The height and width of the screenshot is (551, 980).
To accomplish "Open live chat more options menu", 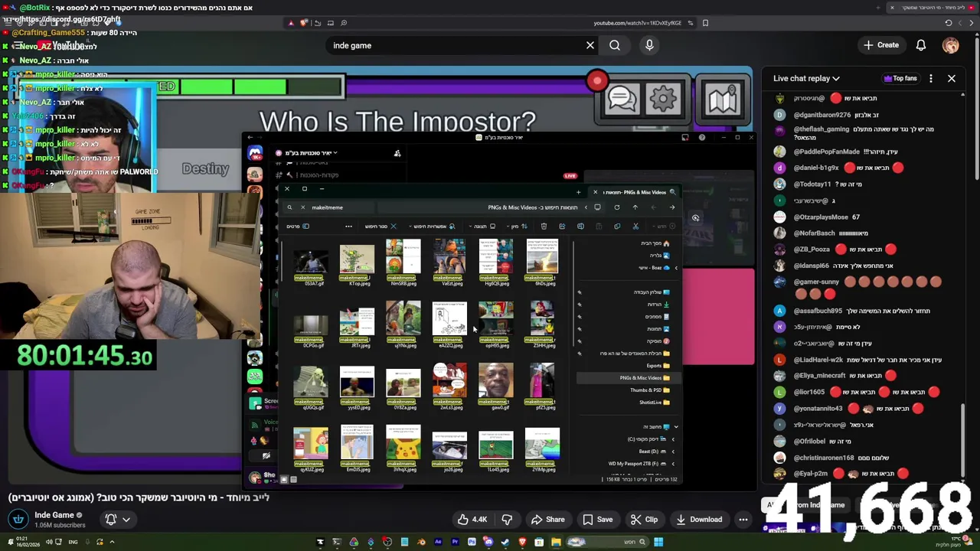I will [x=931, y=78].
